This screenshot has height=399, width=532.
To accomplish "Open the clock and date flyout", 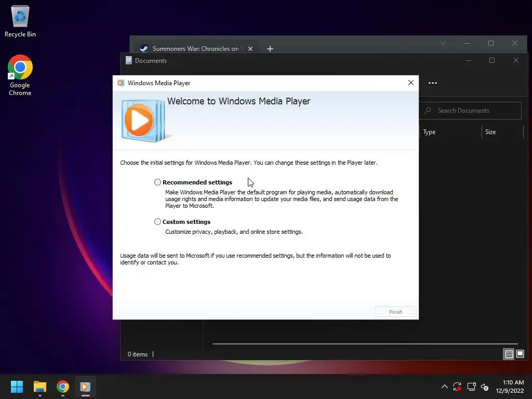I will pos(510,387).
